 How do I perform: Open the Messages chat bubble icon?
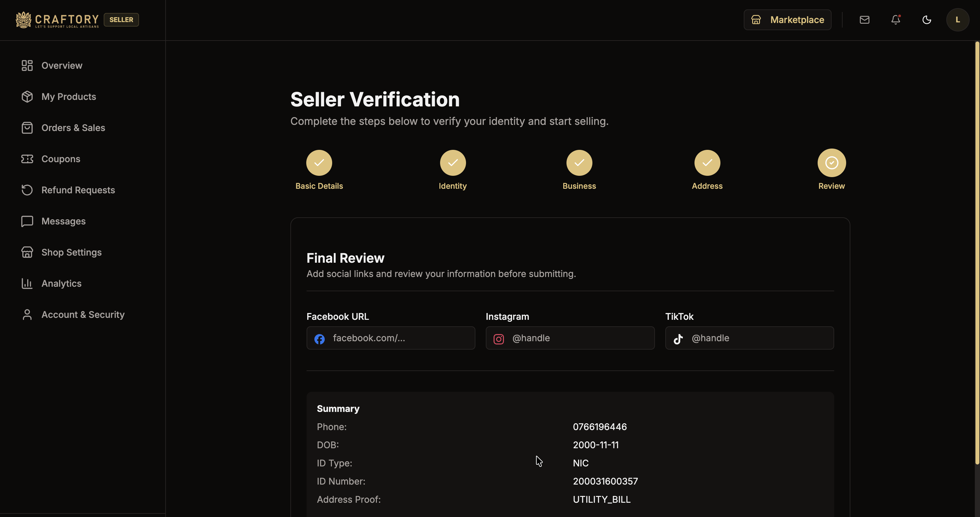[27, 221]
